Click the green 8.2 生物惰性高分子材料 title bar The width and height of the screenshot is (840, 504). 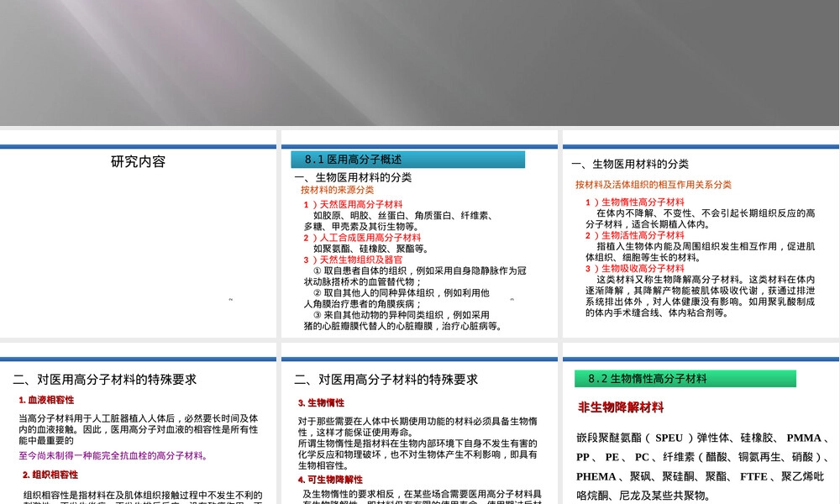tap(685, 379)
